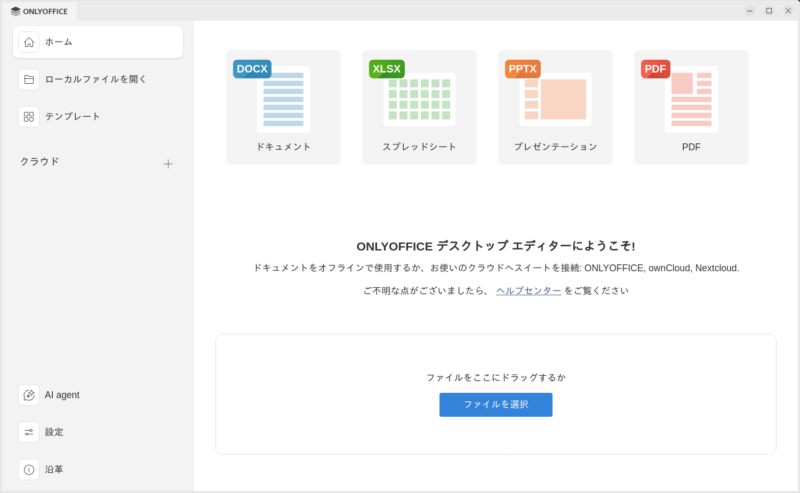The width and height of the screenshot is (800, 493).
Task: Click the プレゼンテーション label under PPTX
Action: 555,147
